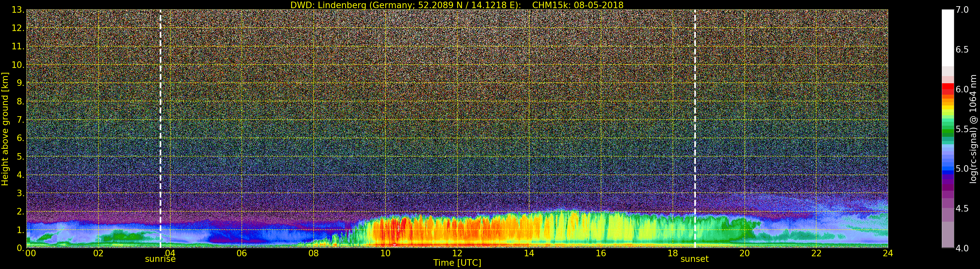Click the height tick label '6.'
The width and height of the screenshot is (980, 269).
20,138
